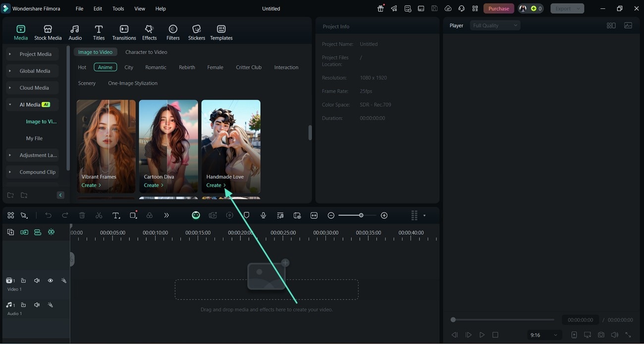644x344 pixels.
Task: Delete with the trash bin icon
Action: tap(82, 215)
